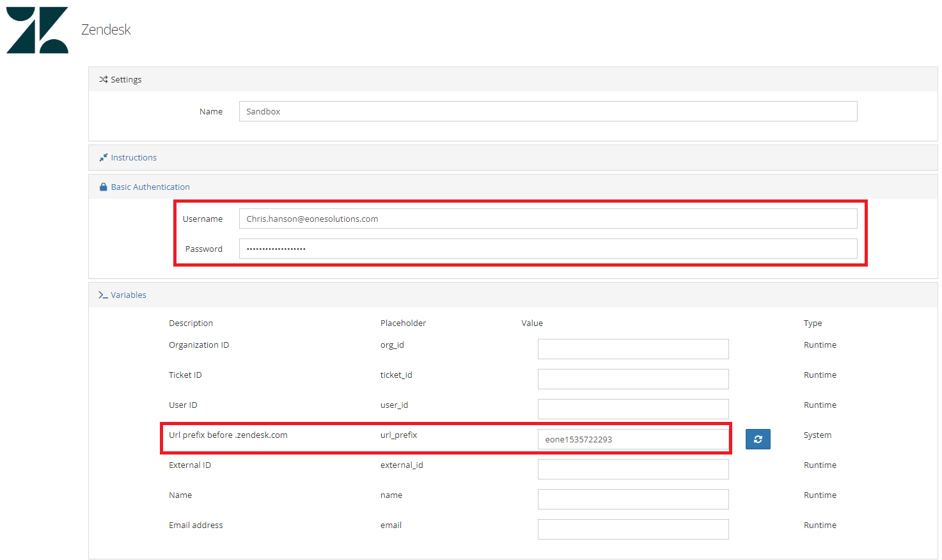Screen dimensions: 942x560
Task: Click the Variables prompt icon
Action: [x=103, y=295]
